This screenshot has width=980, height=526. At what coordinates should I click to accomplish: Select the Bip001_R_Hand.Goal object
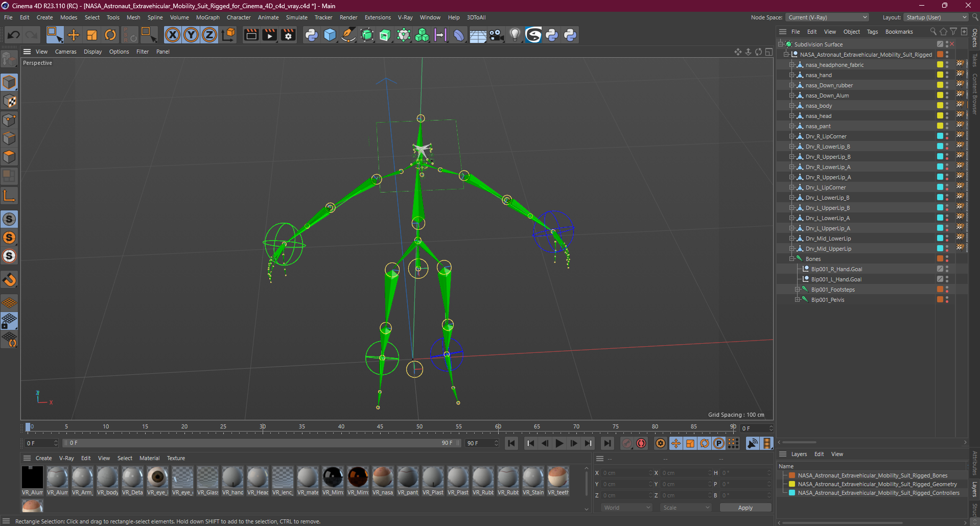click(x=836, y=269)
